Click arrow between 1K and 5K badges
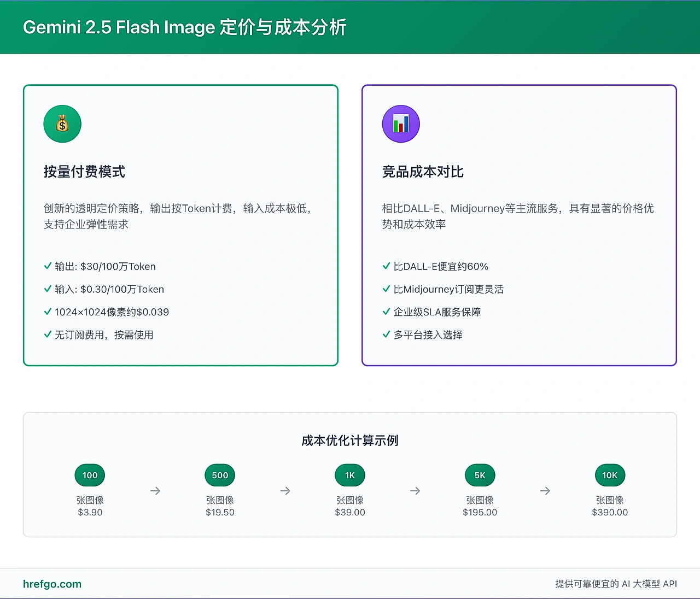Image resolution: width=700 pixels, height=599 pixels. 415,491
